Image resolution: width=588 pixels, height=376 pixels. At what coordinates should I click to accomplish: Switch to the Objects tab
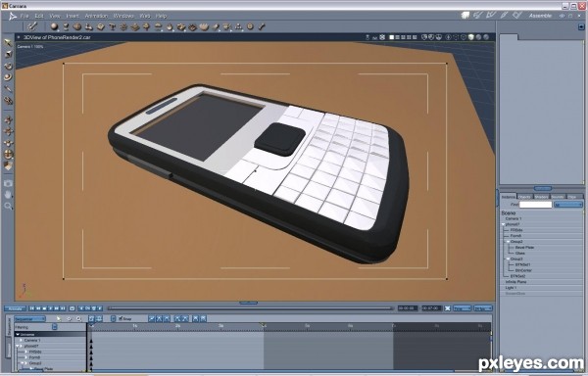[524, 197]
